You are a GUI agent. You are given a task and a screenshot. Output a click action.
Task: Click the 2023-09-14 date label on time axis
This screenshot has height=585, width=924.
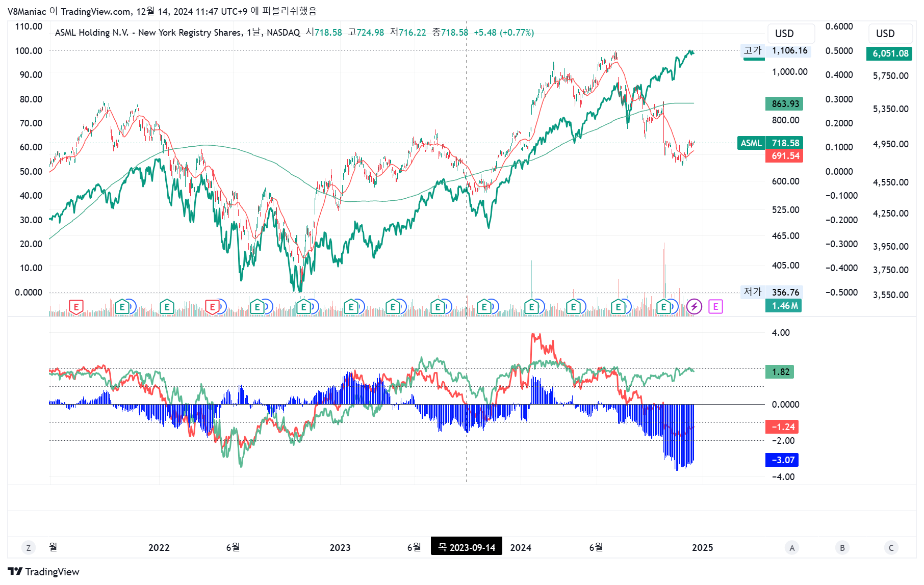pos(466,547)
